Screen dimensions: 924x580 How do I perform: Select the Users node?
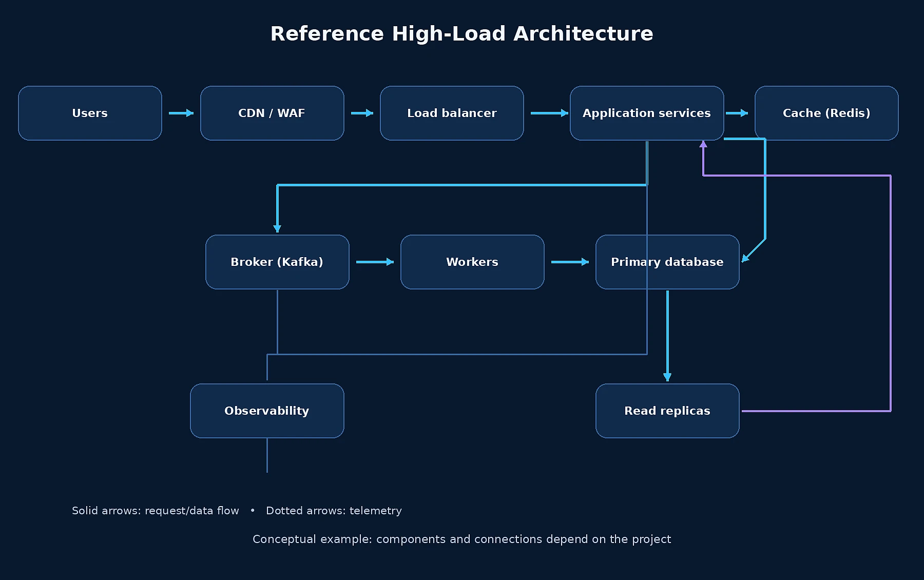(x=90, y=113)
